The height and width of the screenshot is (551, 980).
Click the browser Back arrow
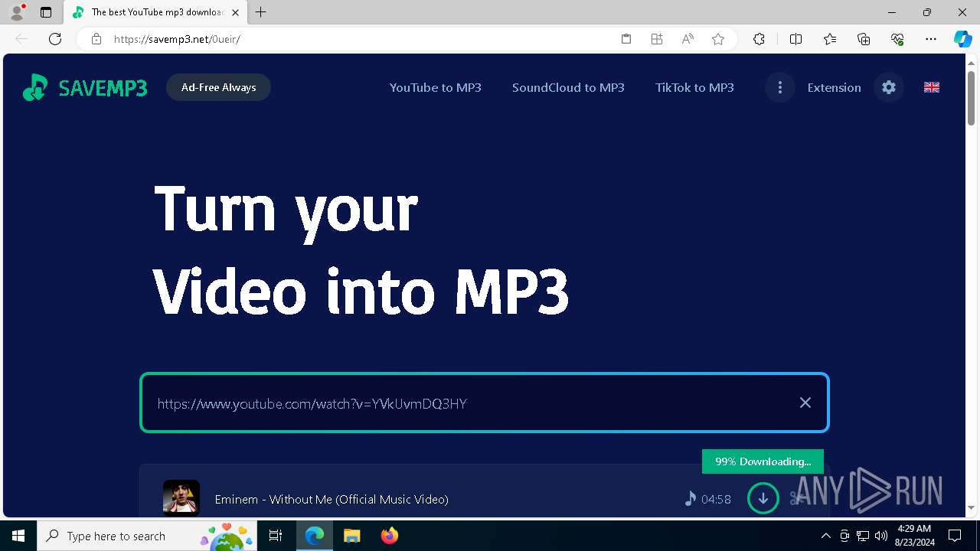[x=21, y=39]
